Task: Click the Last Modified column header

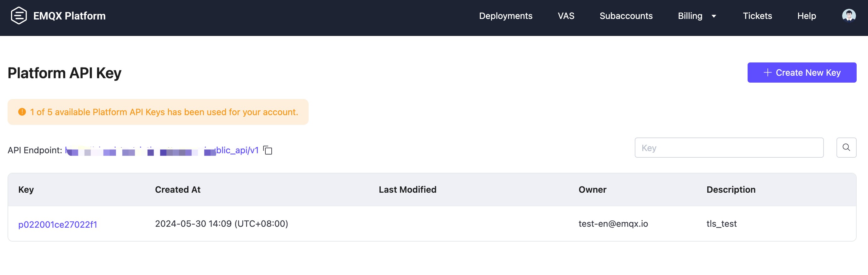Action: click(x=408, y=190)
